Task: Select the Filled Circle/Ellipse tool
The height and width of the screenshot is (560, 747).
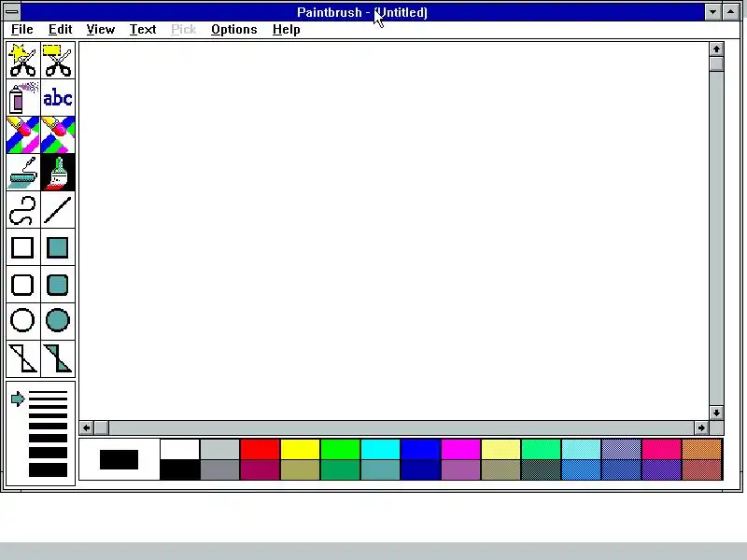Action: tap(58, 321)
